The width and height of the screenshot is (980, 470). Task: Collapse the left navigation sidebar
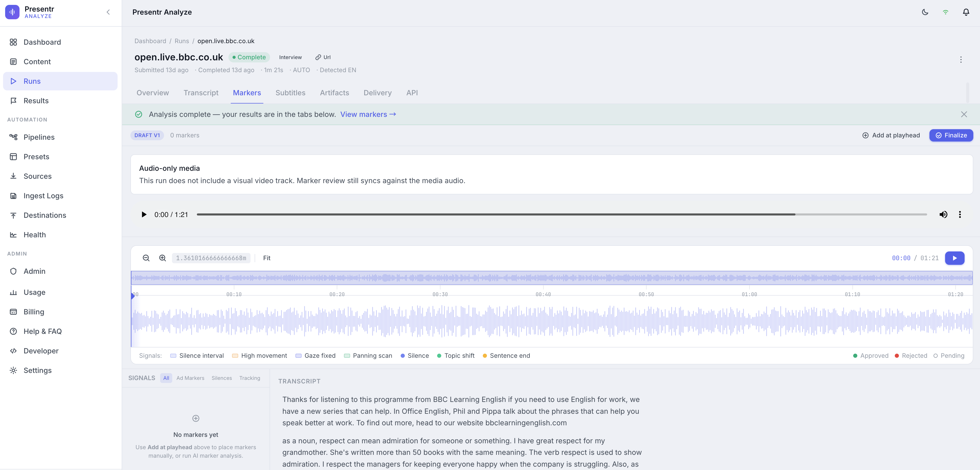108,12
